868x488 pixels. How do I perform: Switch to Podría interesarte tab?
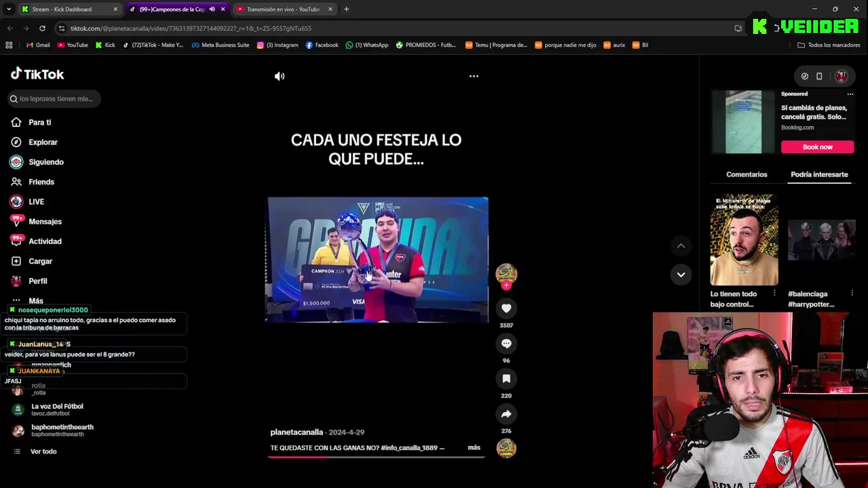pos(819,175)
